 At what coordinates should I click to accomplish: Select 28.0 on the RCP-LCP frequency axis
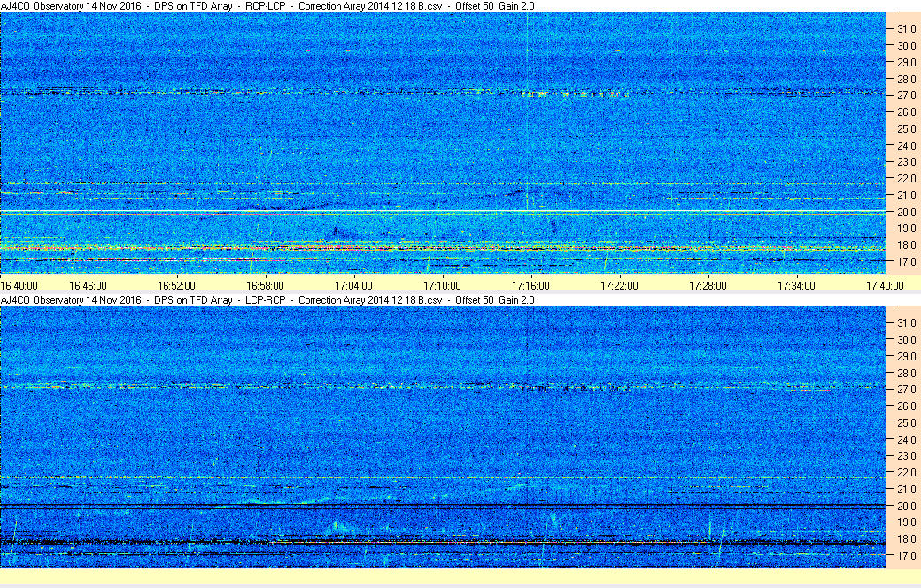click(906, 79)
